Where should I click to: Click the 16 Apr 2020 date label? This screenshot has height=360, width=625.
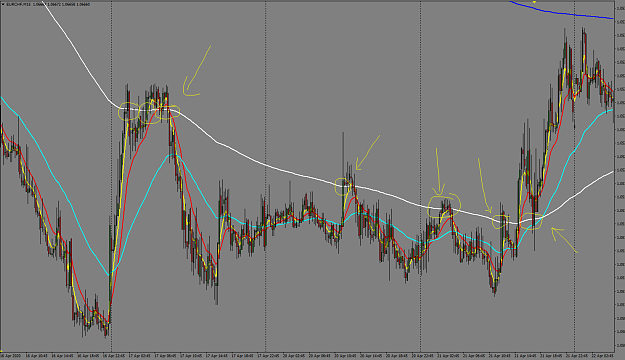10,355
